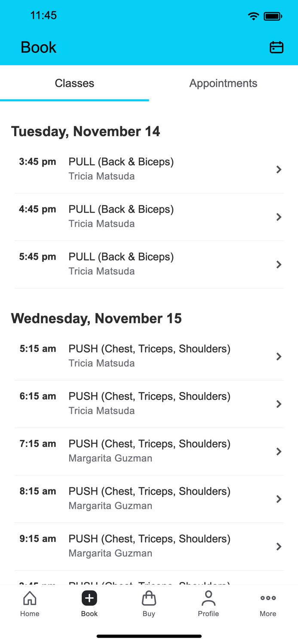Select the Book plus icon
Screen dimensions: 298x644
click(89, 598)
